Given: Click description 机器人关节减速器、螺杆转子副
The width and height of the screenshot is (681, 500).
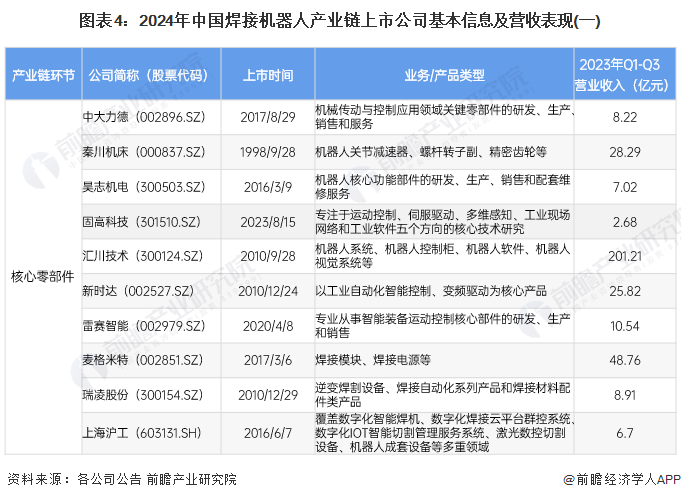Looking at the screenshot, I should tap(431, 152).
